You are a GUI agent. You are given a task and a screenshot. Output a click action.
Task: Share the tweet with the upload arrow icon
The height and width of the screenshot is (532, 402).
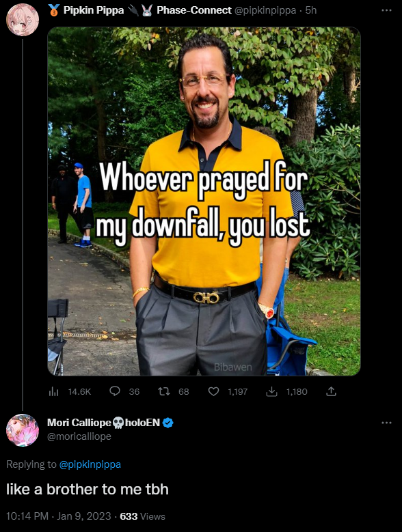pyautogui.click(x=331, y=391)
